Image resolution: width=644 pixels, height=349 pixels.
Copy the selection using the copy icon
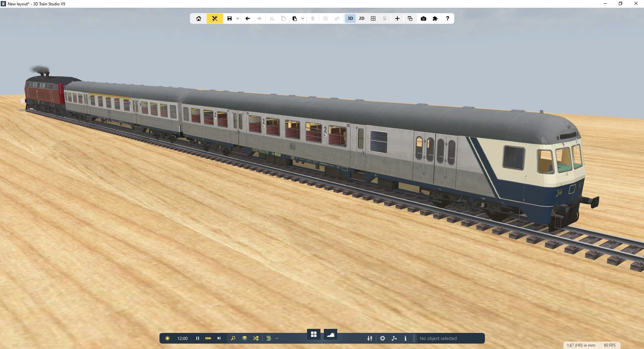click(x=283, y=18)
